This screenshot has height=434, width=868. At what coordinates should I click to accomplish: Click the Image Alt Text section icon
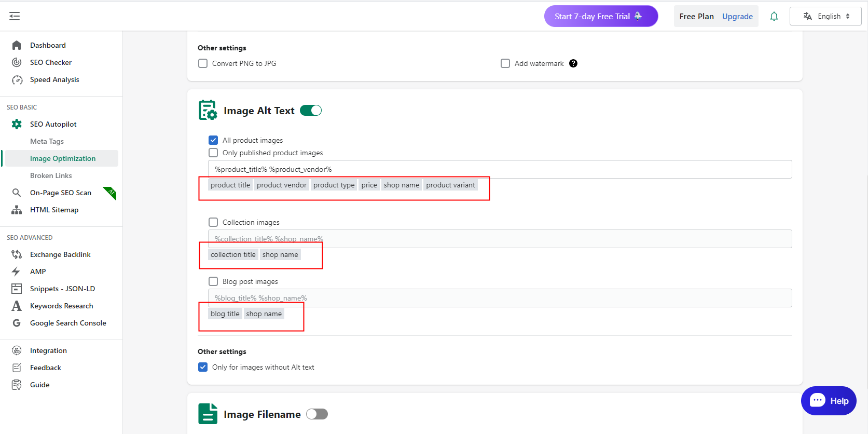click(x=208, y=110)
